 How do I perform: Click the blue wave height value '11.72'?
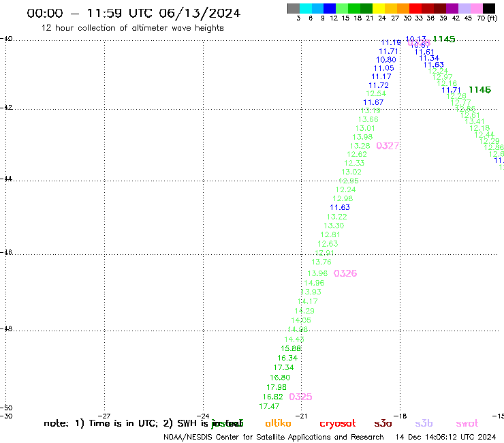(x=379, y=85)
